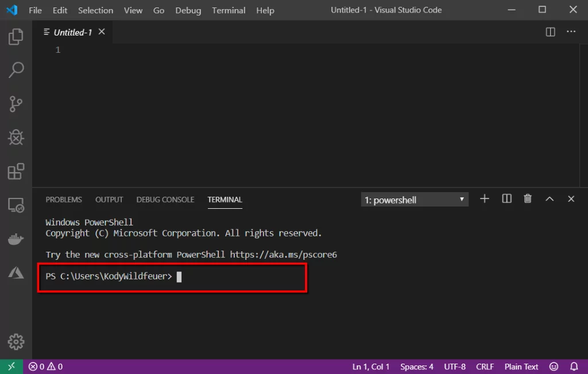Image resolution: width=588 pixels, height=374 pixels.
Task: Kill terminal with trash icon
Action: point(528,198)
